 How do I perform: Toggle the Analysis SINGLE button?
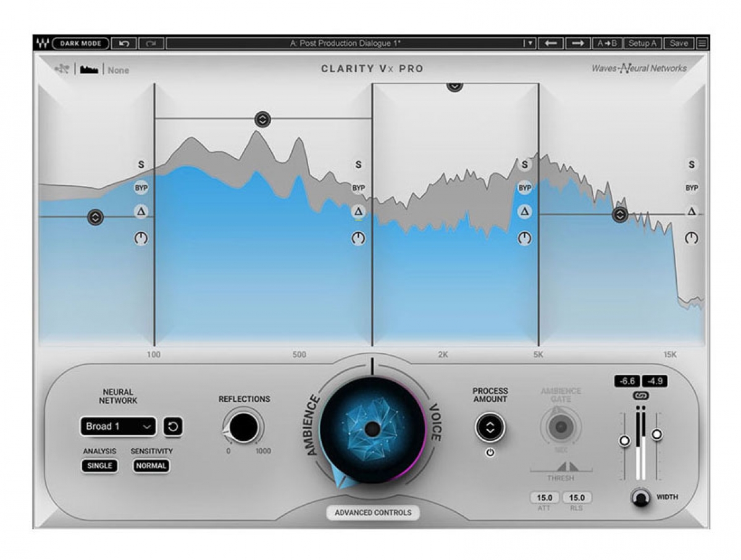[99, 466]
